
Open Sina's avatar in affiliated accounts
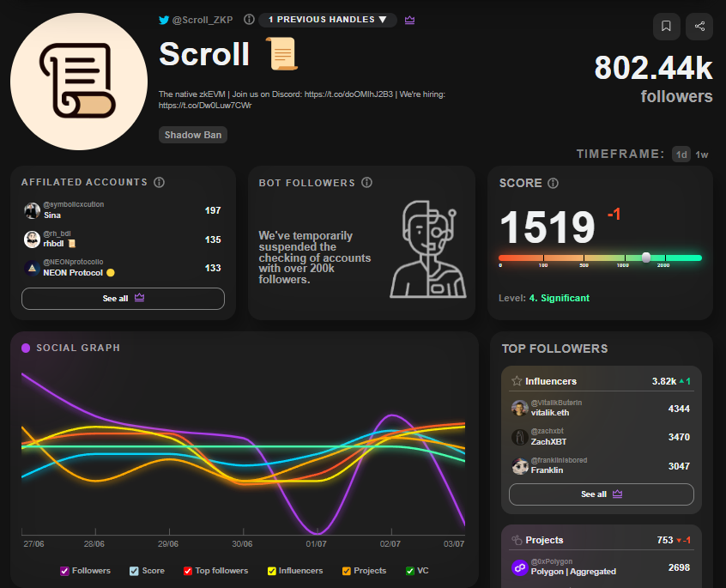(x=32, y=210)
